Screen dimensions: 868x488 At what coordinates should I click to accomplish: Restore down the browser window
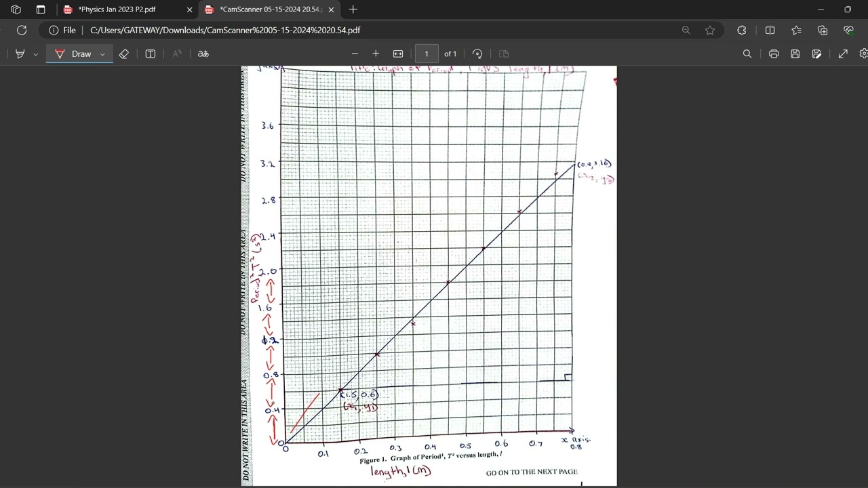pos(848,9)
